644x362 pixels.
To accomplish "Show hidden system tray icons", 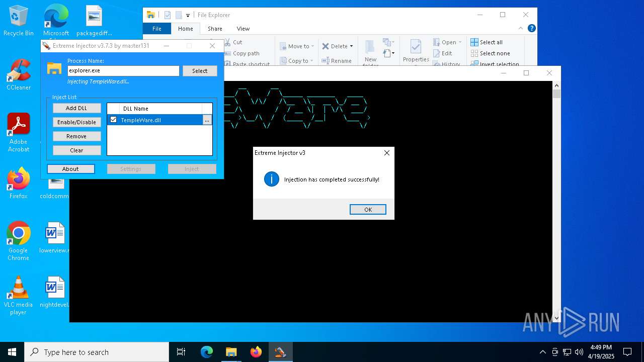I will click(x=542, y=352).
